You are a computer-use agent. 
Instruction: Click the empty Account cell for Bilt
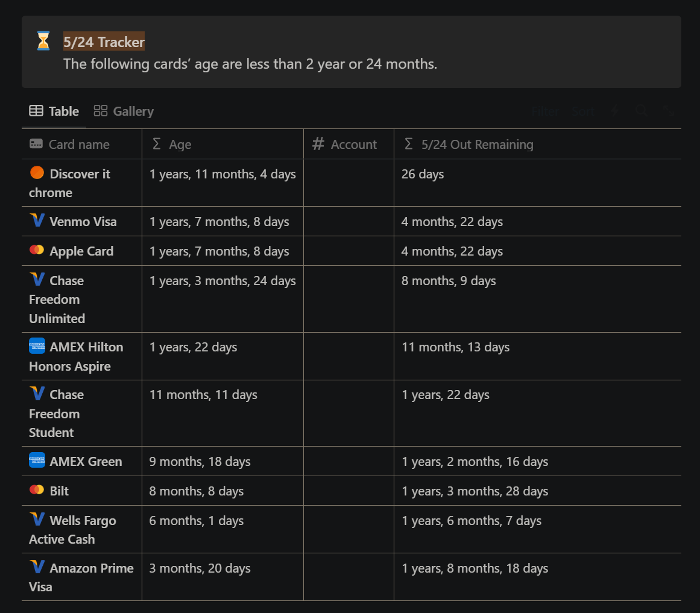click(x=348, y=491)
